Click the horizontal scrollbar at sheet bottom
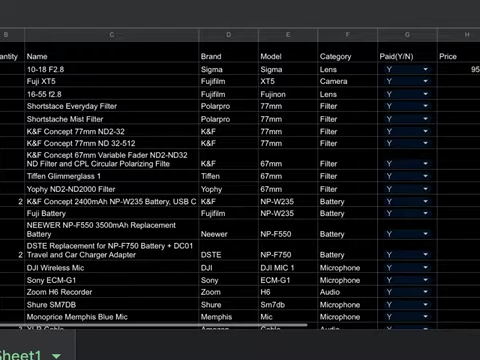The width and height of the screenshot is (480, 360). click(x=153, y=325)
